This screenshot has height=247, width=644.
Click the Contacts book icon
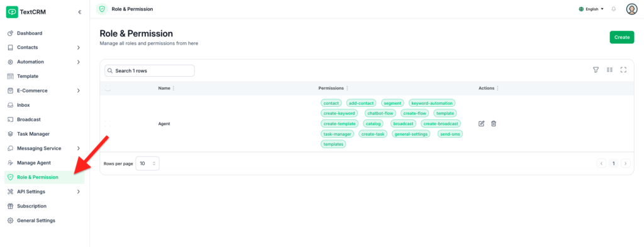coord(11,48)
